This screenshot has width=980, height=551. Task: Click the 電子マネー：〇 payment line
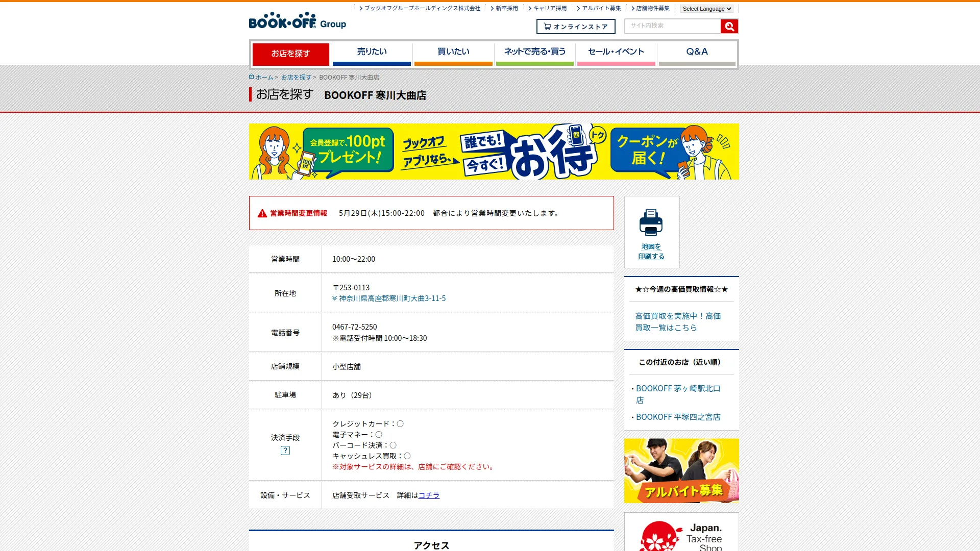357,435
